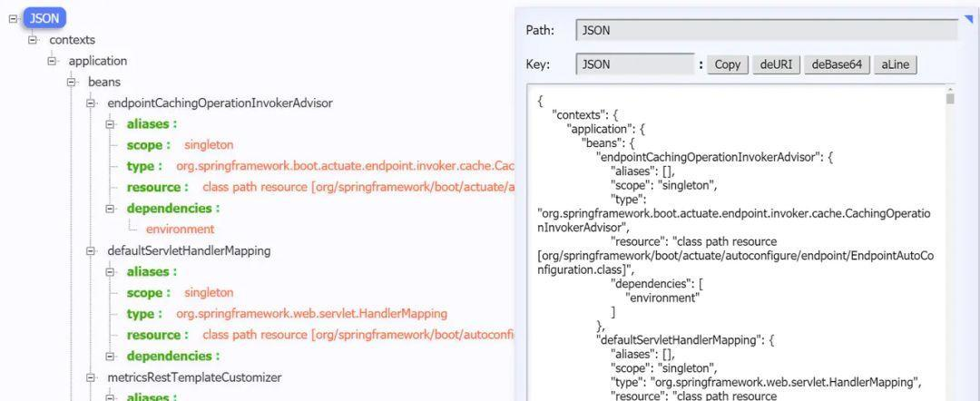
Task: Select the scope key of defaultServletHandlerMapping
Action: coord(149,292)
